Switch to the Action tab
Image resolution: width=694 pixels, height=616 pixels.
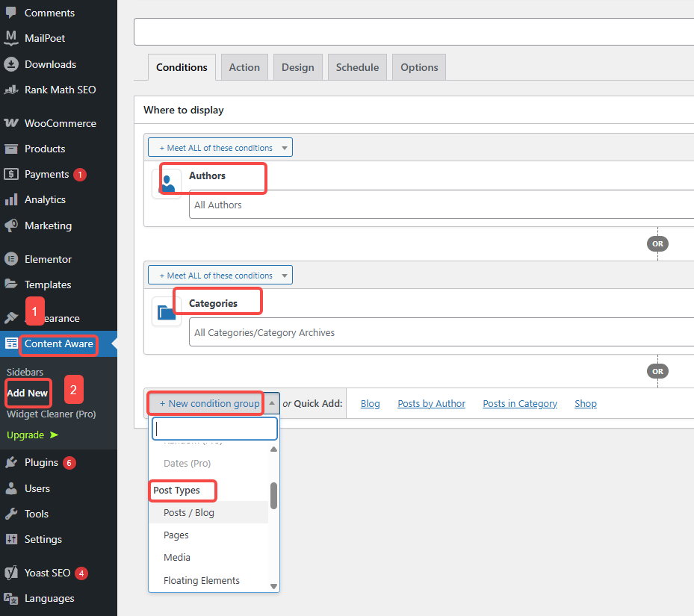244,67
